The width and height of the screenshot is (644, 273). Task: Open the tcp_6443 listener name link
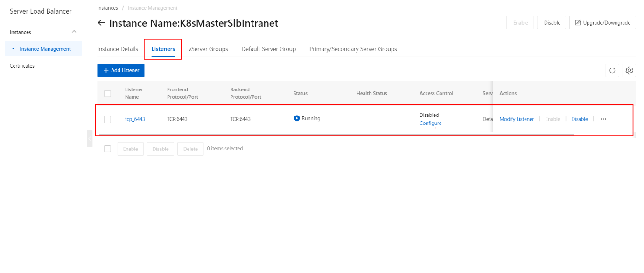pos(135,119)
